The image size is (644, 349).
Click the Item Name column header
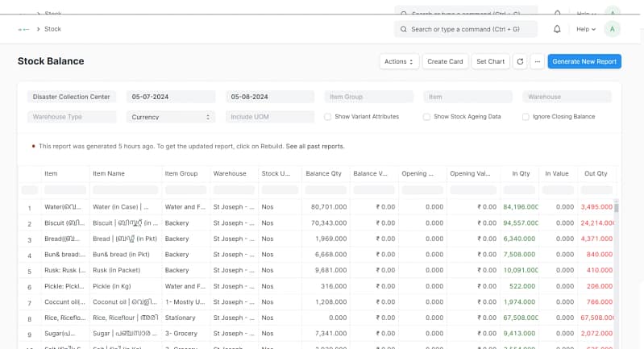tap(109, 173)
